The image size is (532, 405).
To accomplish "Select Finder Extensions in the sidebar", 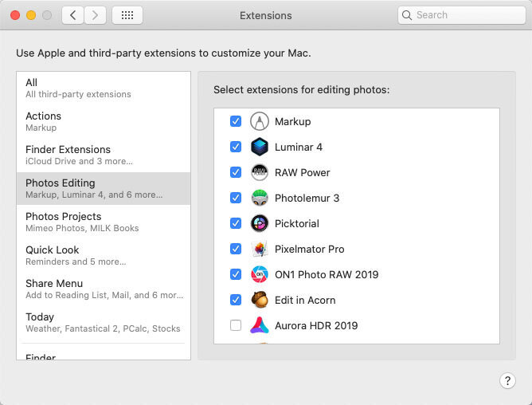I will click(104, 155).
